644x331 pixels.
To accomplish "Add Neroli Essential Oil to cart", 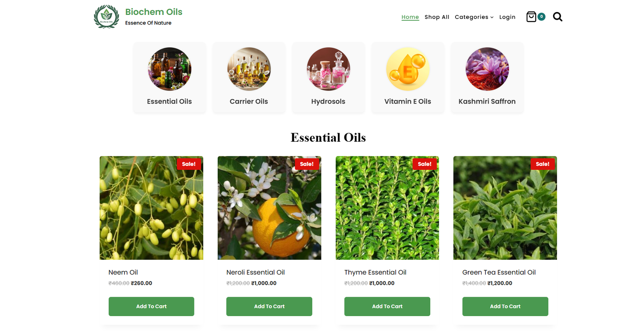I will pyautogui.click(x=269, y=306).
